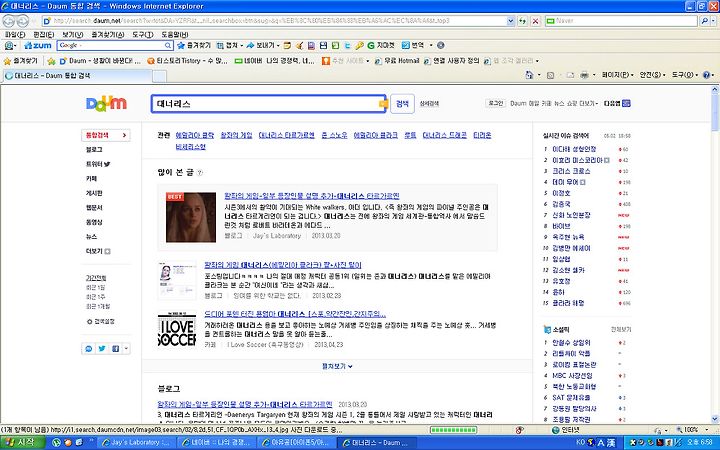Select 뉴스 in the left category list
This screenshot has width=720, height=450.
coord(91,236)
